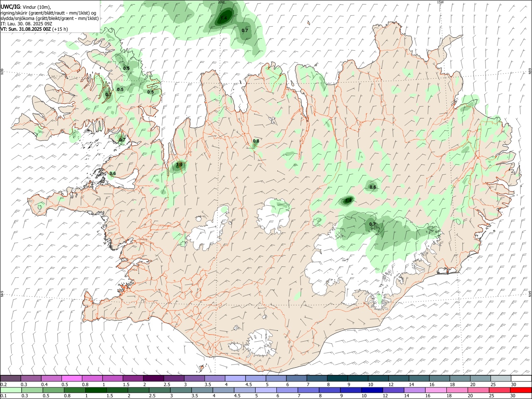Click the 'IT: Lau. 30. 08. 2025 09Z' line
Viewport: 532px width, 399px height.
pos(27,24)
